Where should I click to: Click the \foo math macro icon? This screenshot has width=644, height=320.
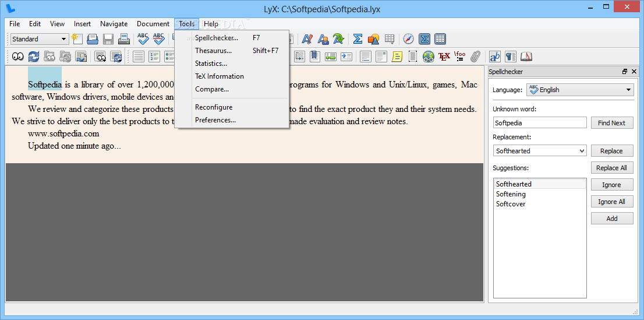459,57
